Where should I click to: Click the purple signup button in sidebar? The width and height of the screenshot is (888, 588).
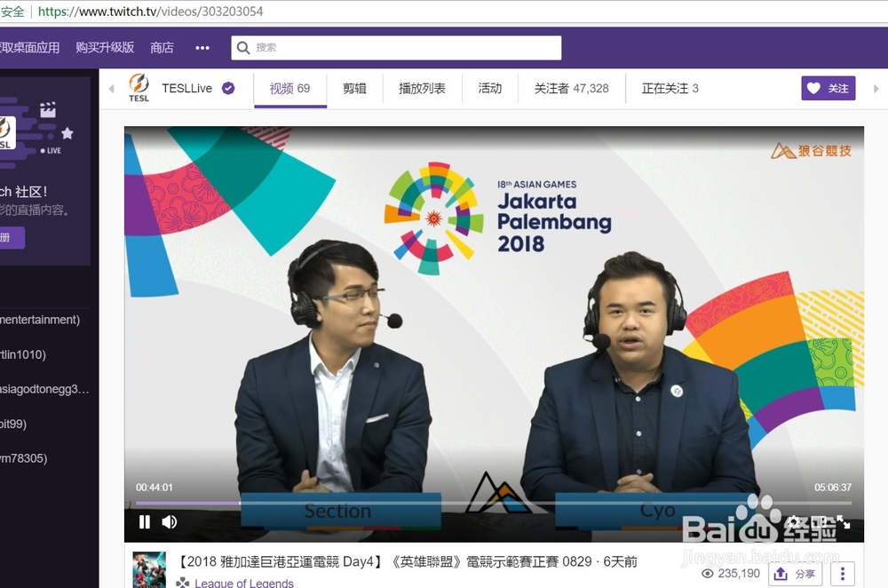(12, 237)
